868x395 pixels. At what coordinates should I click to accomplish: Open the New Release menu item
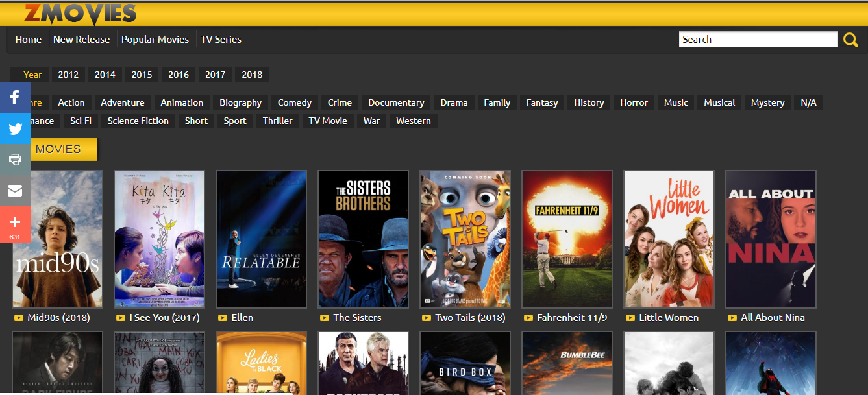point(82,40)
